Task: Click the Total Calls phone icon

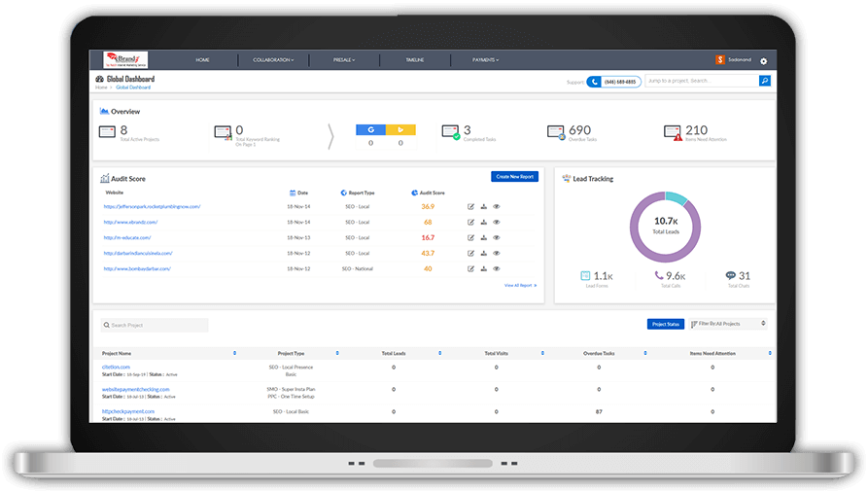Action: click(659, 276)
